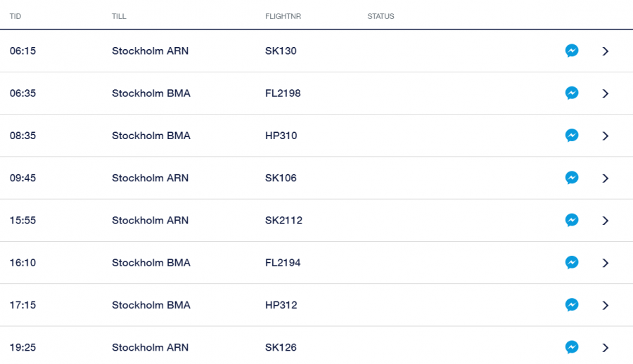Click the TID column header

pyautogui.click(x=15, y=16)
